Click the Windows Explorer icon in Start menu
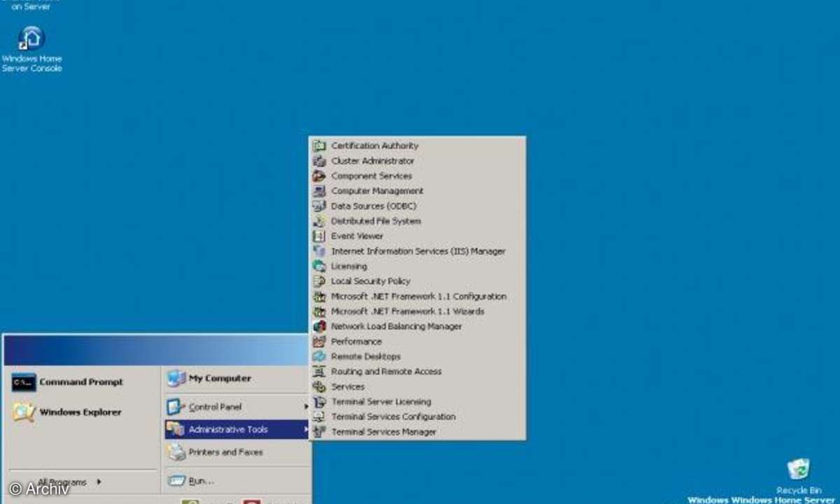The height and width of the screenshot is (504, 840). tap(24, 412)
